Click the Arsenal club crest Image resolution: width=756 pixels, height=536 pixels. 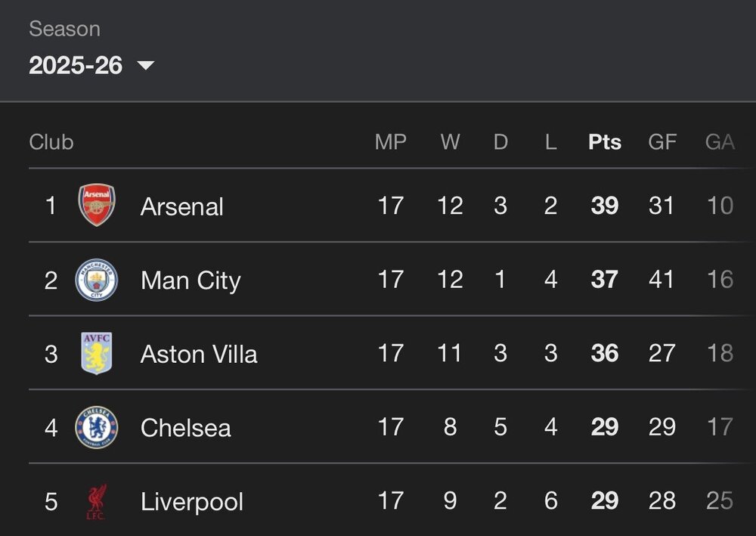point(97,205)
